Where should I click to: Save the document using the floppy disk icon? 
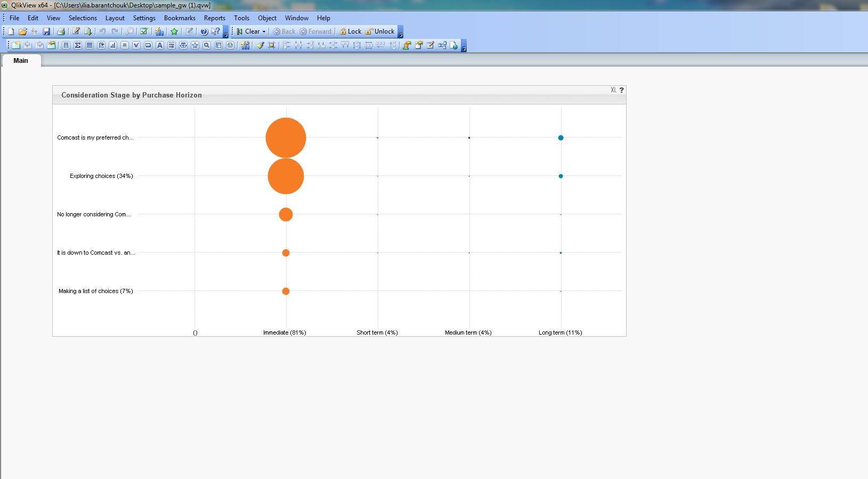[x=46, y=31]
